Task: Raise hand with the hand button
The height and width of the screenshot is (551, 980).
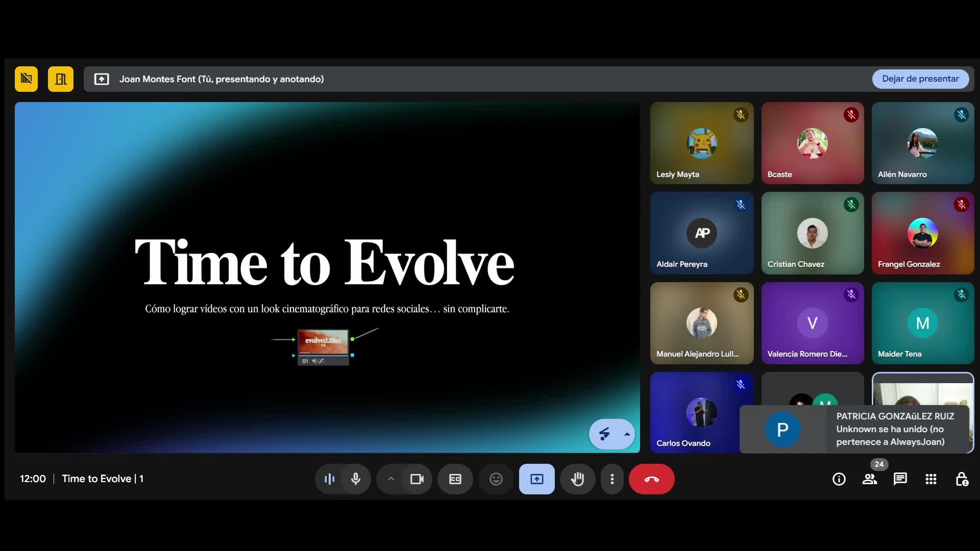Action: click(577, 479)
